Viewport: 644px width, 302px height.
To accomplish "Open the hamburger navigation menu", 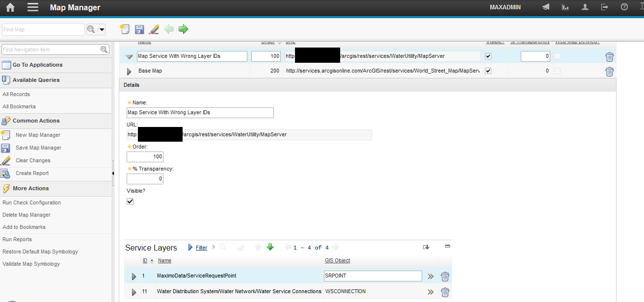I will pyautogui.click(x=33, y=7).
